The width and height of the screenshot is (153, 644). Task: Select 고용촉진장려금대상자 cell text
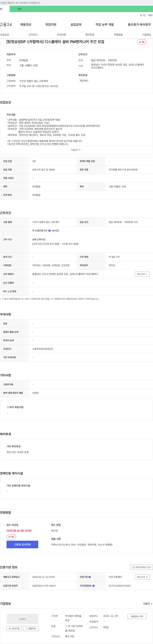coord(43,349)
